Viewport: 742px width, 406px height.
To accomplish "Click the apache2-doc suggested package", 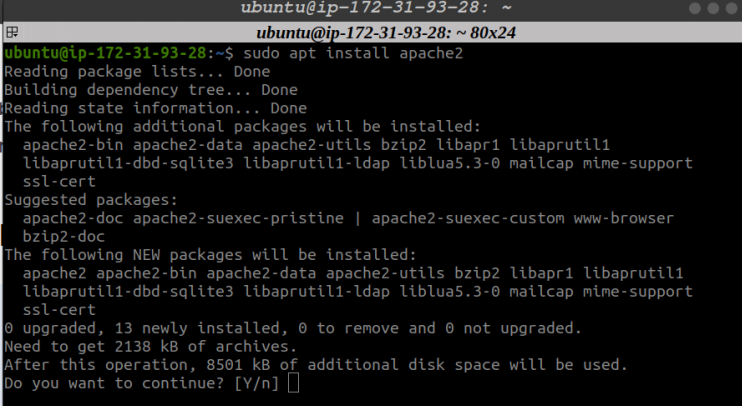I will [x=73, y=218].
